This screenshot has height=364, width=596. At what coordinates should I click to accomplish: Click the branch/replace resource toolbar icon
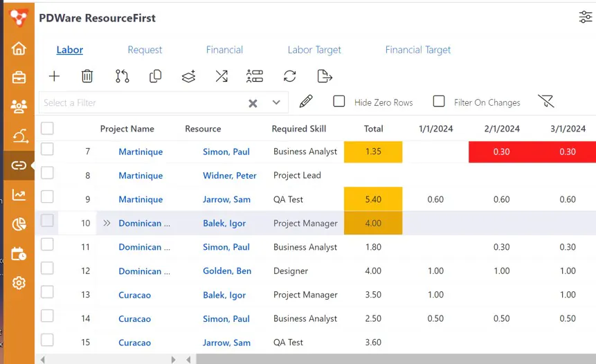click(122, 76)
